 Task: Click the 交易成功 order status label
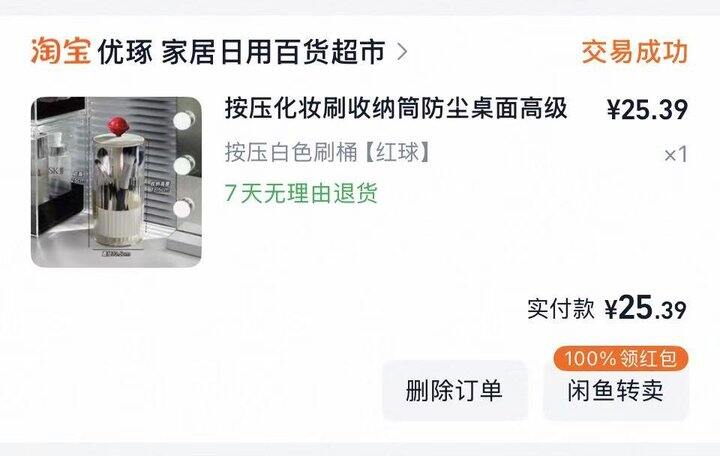coord(635,51)
